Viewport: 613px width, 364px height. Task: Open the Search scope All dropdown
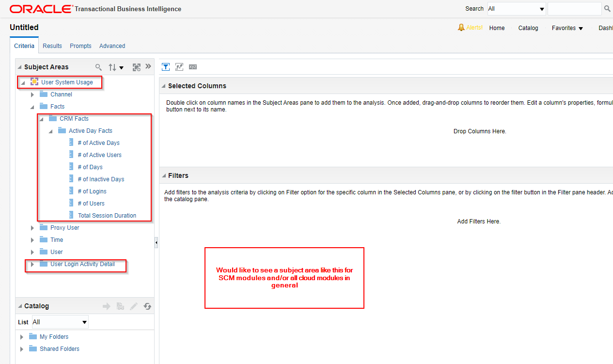pos(516,9)
